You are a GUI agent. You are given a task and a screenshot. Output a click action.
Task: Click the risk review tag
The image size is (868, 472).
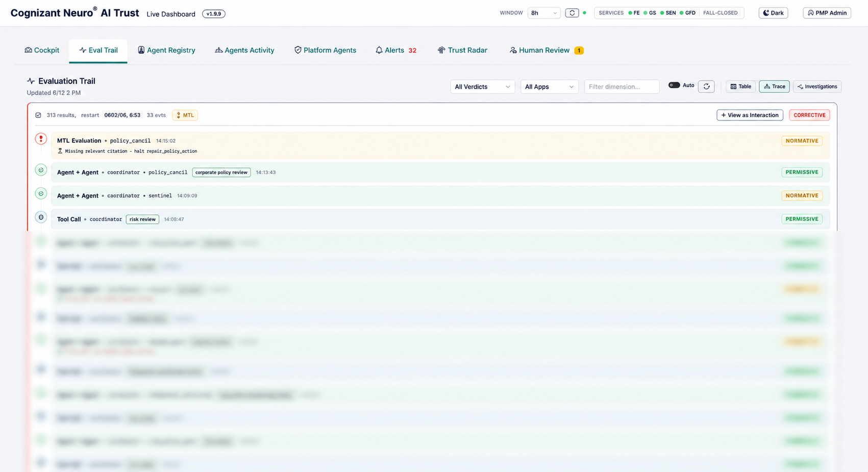142,219
